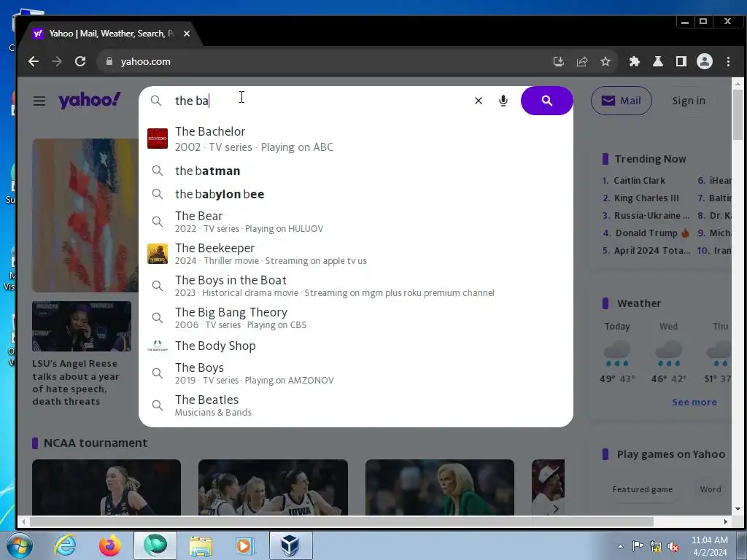Bookmark this tab with the star icon
This screenshot has height=560, width=747.
(605, 61)
